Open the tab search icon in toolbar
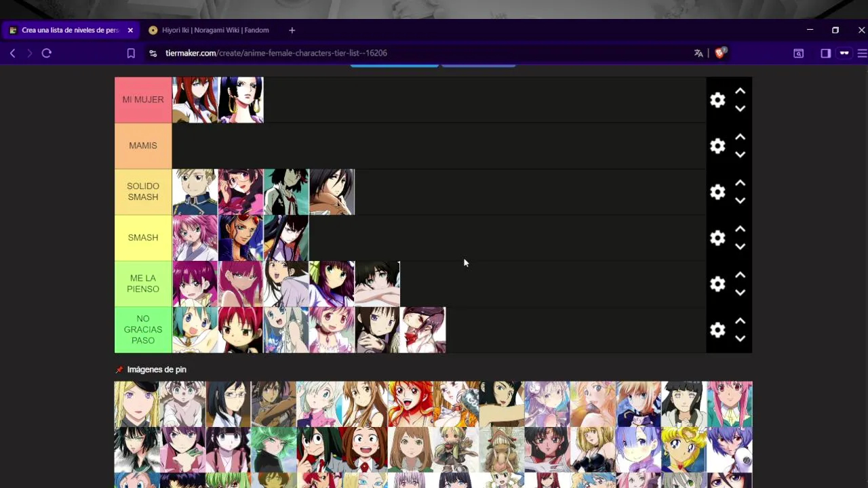 [799, 53]
